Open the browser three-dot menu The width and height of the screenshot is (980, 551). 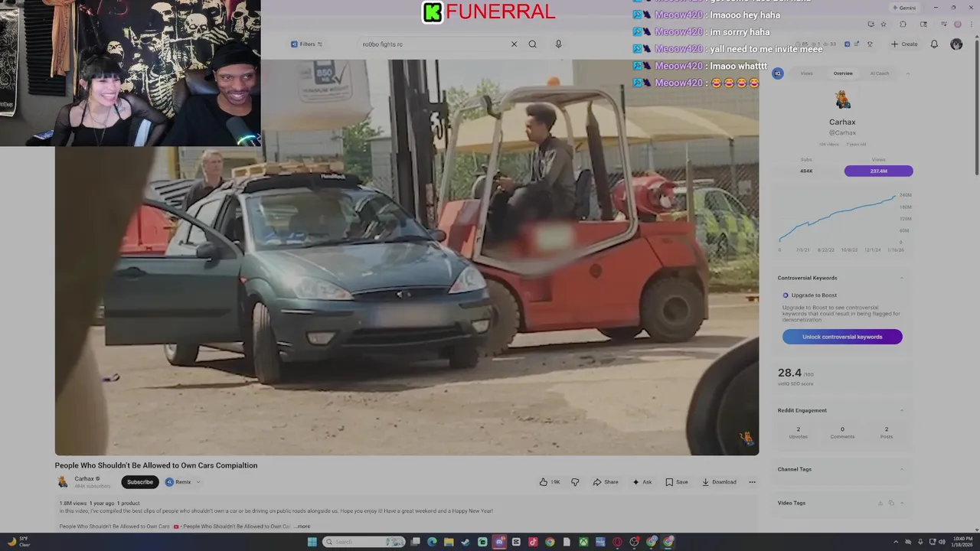[x=972, y=24]
